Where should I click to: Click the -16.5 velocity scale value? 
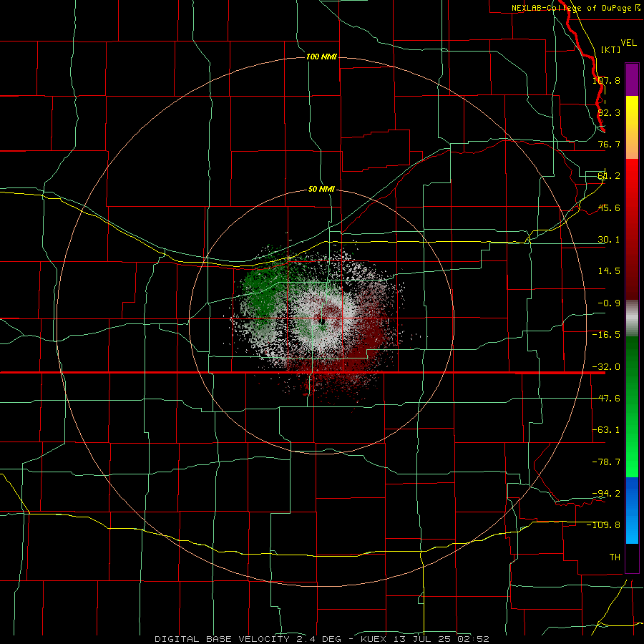606,335
